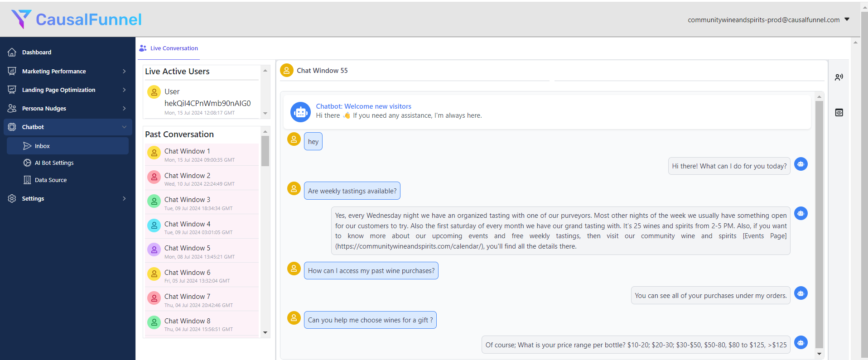Click the speaking-user icon on right panel
This screenshot has height=360, width=868.
(839, 77)
